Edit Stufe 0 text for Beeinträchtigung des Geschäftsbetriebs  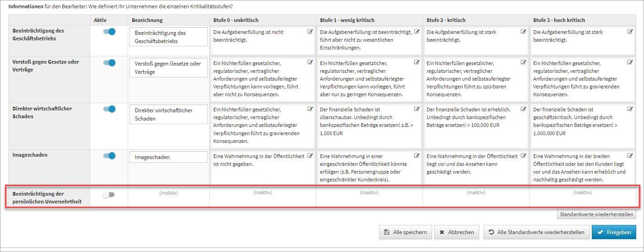(x=310, y=32)
